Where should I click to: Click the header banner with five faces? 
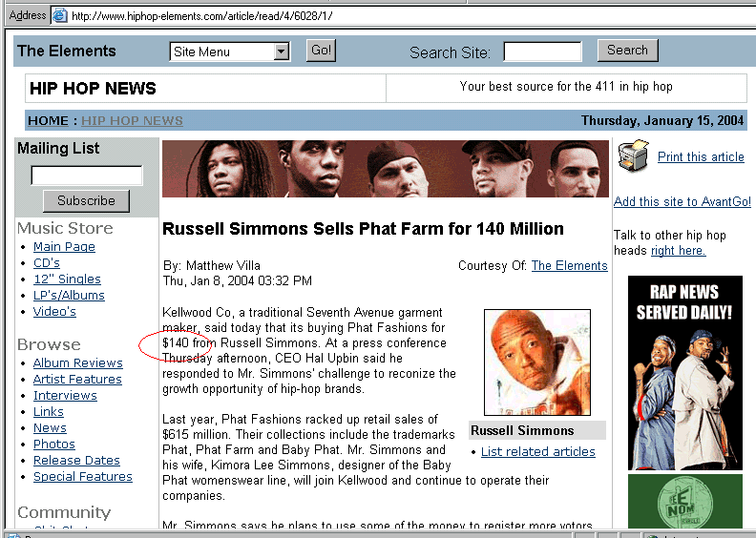point(386,169)
